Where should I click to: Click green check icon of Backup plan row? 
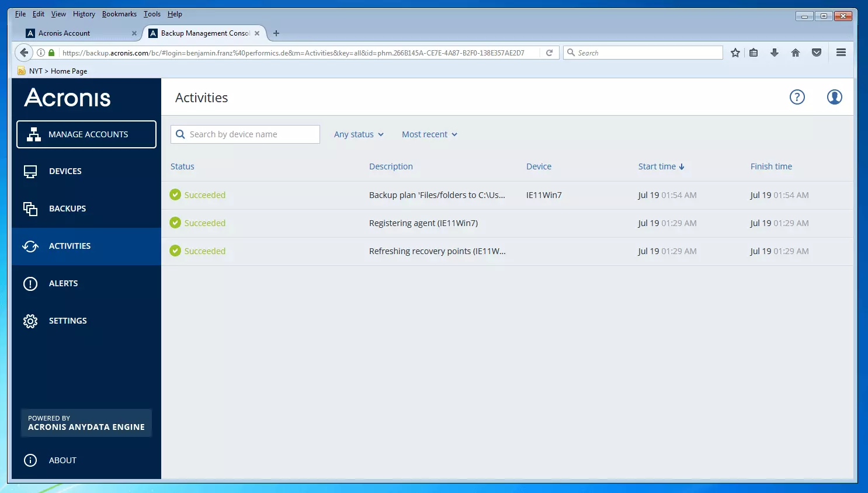point(175,195)
